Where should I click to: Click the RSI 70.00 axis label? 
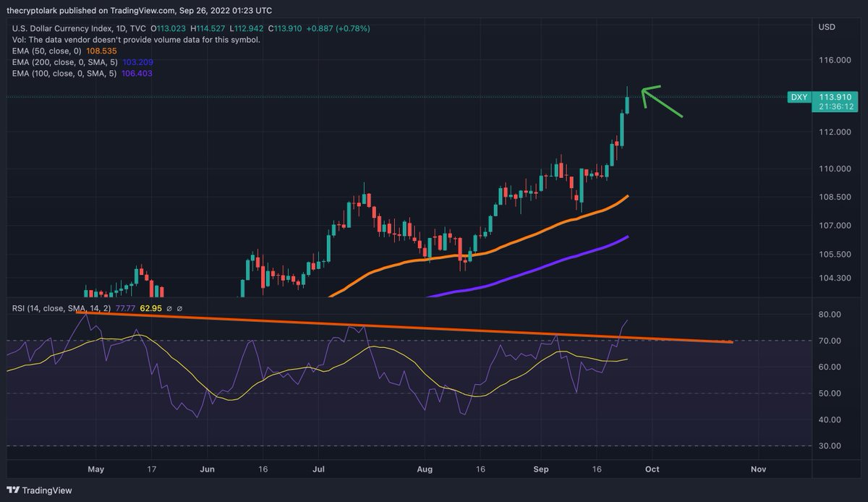[x=830, y=341]
